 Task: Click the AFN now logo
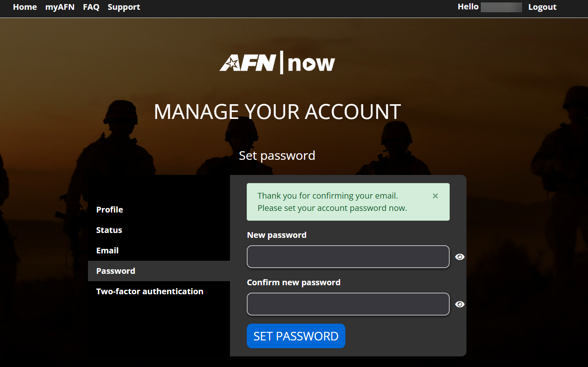tap(277, 63)
